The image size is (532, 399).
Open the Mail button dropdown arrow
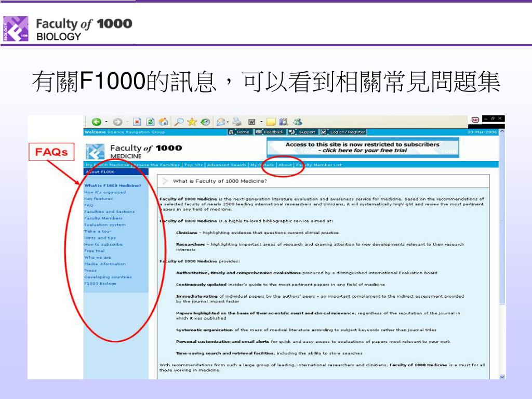pos(228,122)
